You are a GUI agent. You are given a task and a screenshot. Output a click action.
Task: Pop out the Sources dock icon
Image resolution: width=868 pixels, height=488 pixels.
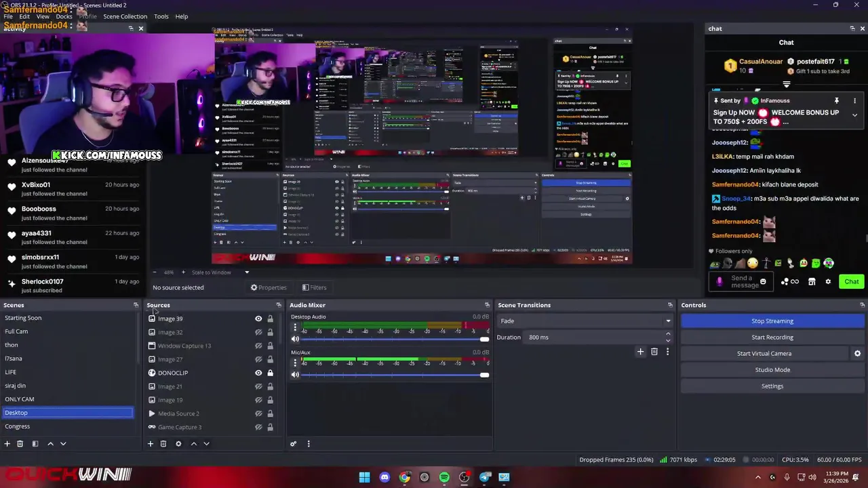click(278, 305)
